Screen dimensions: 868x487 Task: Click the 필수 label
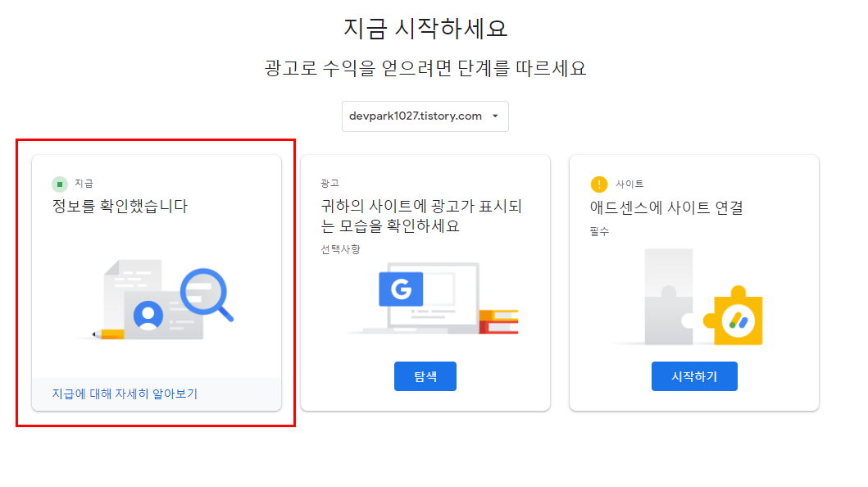(599, 231)
